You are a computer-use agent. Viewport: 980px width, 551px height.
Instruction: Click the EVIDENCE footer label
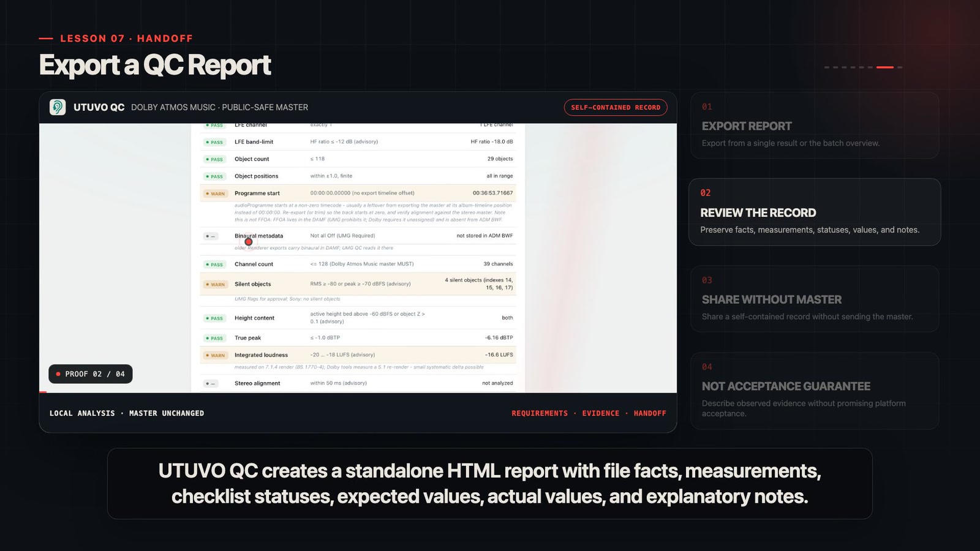pos(600,414)
